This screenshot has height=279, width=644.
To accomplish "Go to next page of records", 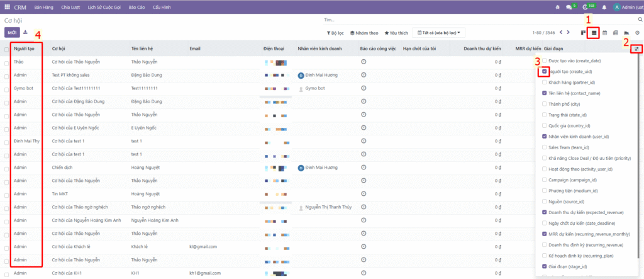I will (x=568, y=32).
